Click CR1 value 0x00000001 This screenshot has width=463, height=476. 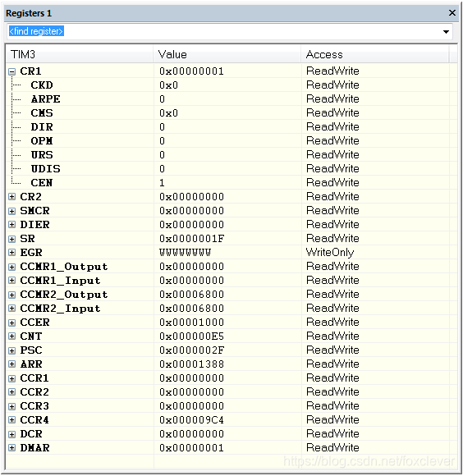[x=191, y=71]
